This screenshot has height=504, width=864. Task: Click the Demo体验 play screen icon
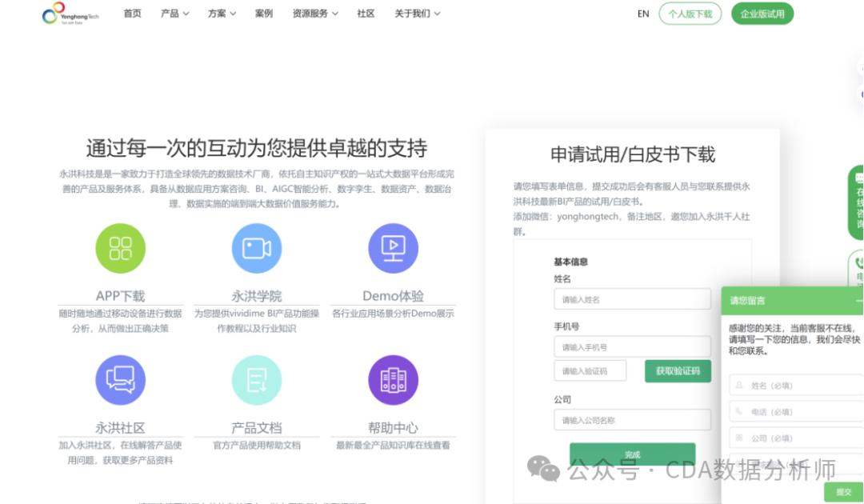[393, 248]
